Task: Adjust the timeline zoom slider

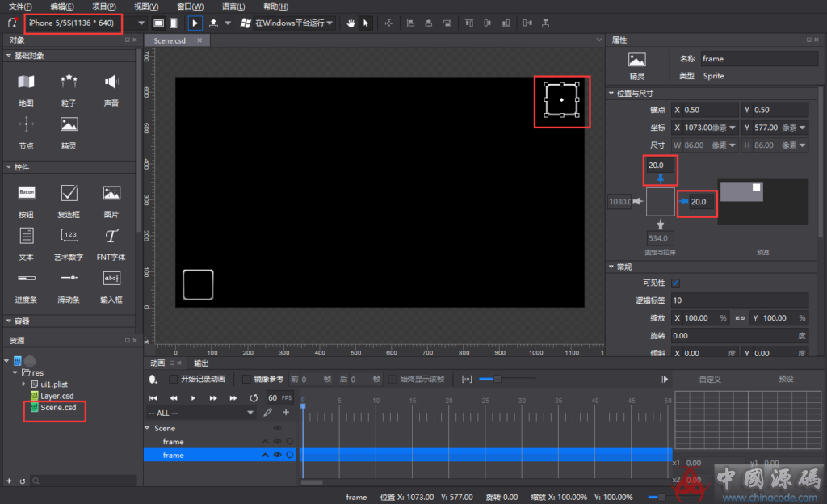Action: 497,379
